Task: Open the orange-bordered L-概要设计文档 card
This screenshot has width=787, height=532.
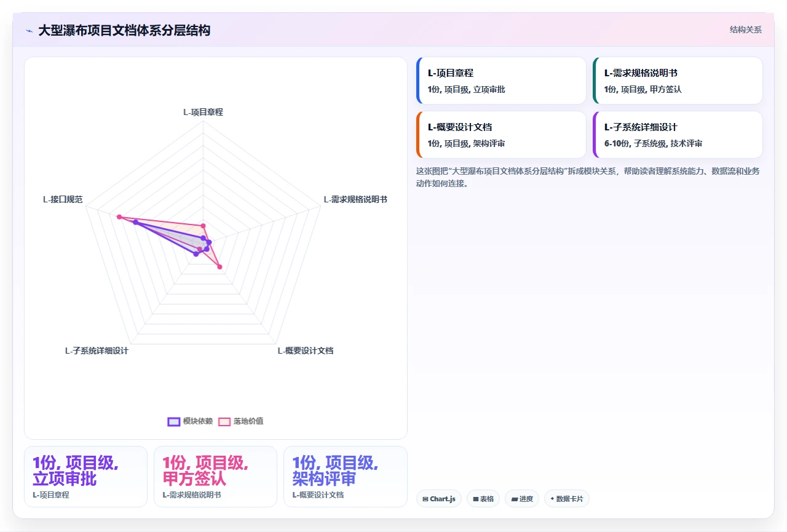Action: pyautogui.click(x=501, y=135)
